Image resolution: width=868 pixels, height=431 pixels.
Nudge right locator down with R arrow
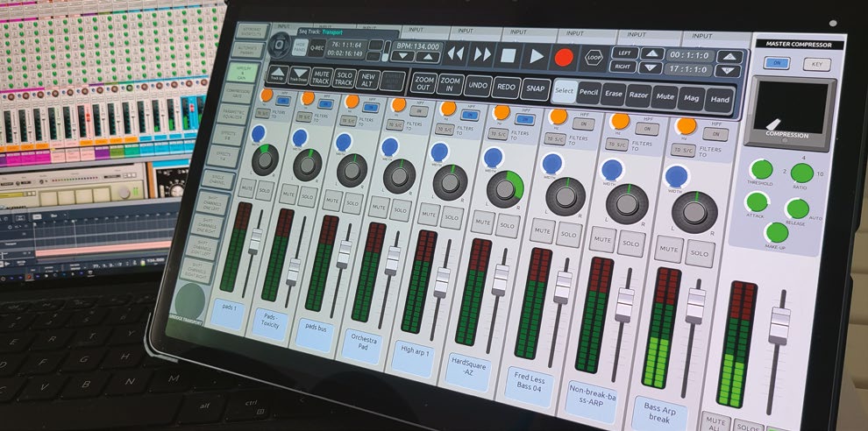[728, 71]
